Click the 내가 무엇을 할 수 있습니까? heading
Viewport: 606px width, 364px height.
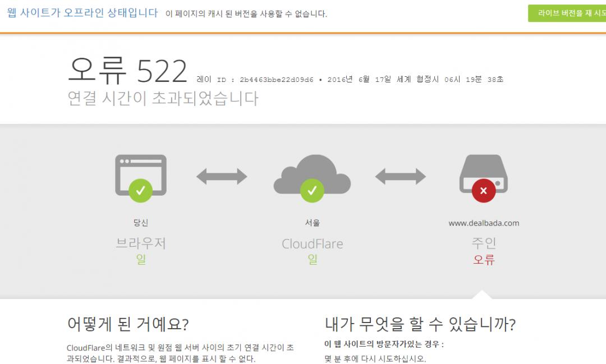pos(420,324)
